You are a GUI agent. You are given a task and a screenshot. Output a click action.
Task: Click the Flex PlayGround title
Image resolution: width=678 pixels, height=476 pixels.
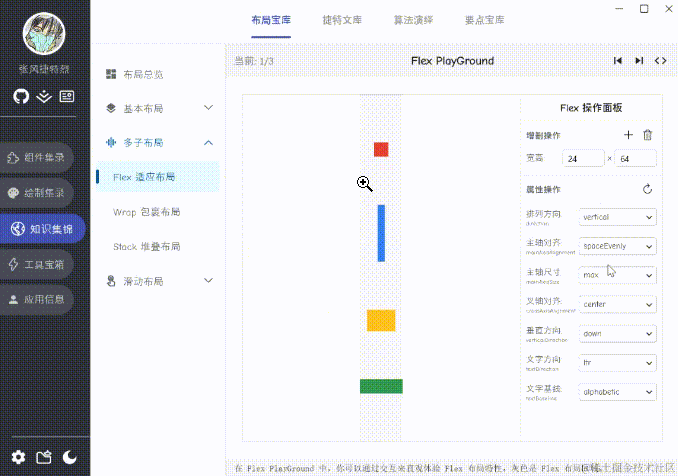pos(452,61)
